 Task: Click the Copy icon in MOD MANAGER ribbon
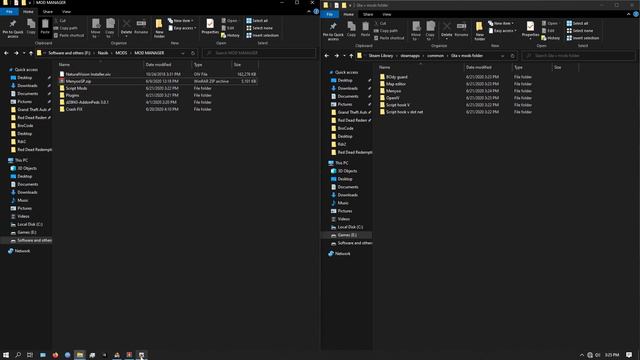[x=31, y=27]
